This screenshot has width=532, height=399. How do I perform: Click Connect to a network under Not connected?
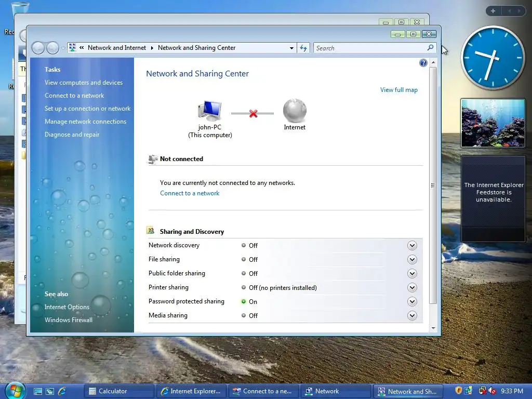coord(190,193)
